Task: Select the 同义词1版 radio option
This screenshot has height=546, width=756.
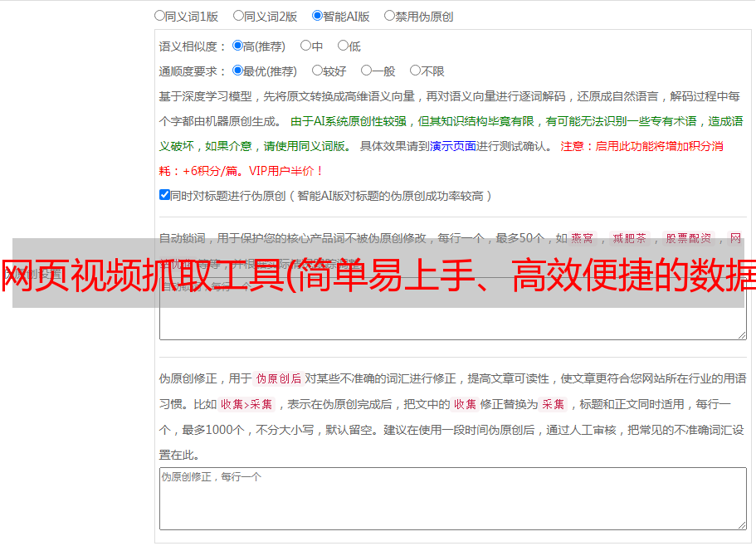Action: [159, 16]
